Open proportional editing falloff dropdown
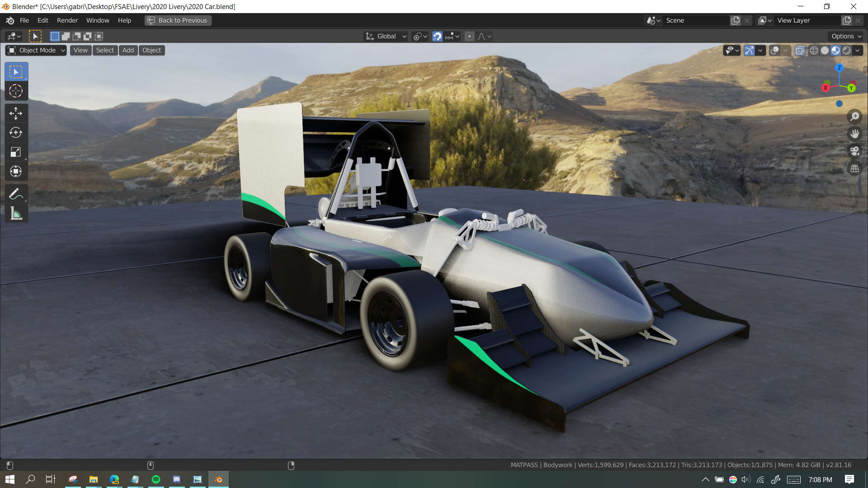Screen dimensions: 868x488 click(485, 37)
